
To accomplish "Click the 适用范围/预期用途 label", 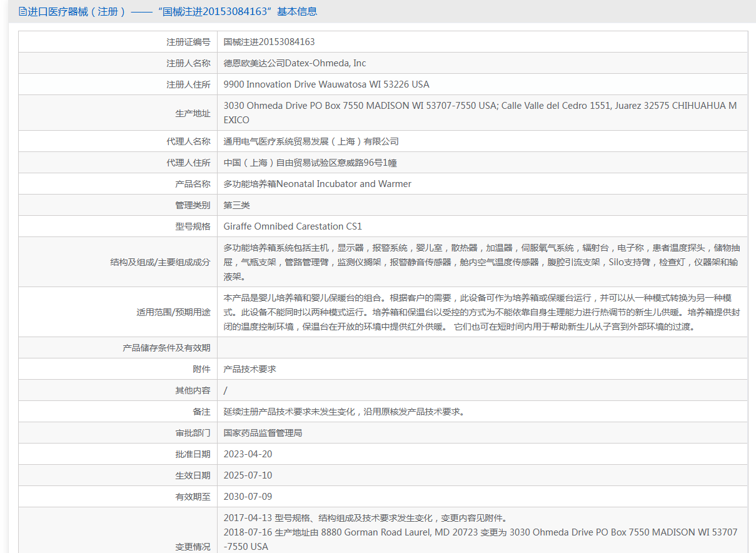I will tap(173, 312).
